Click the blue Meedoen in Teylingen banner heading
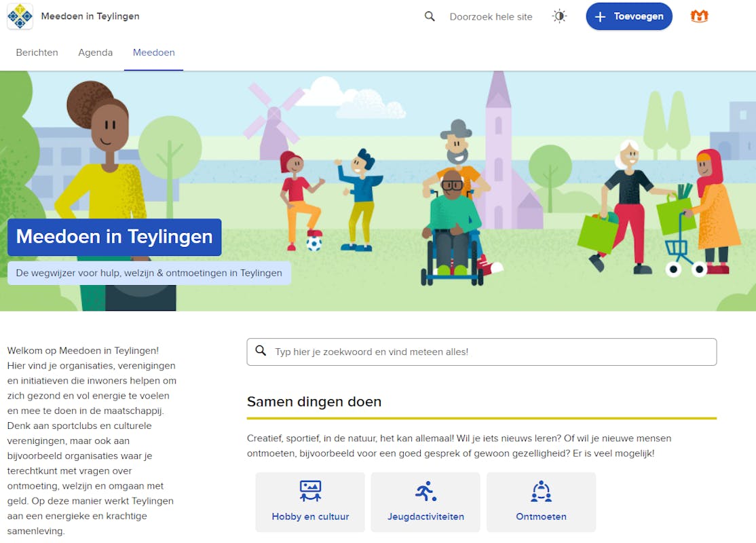The height and width of the screenshot is (543, 756). coord(114,237)
